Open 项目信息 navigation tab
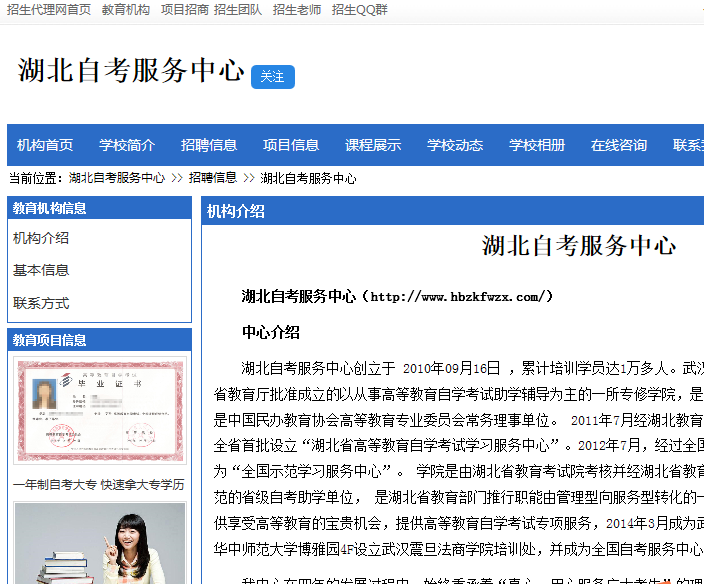Screen dimensions: 704x584 click(291, 145)
